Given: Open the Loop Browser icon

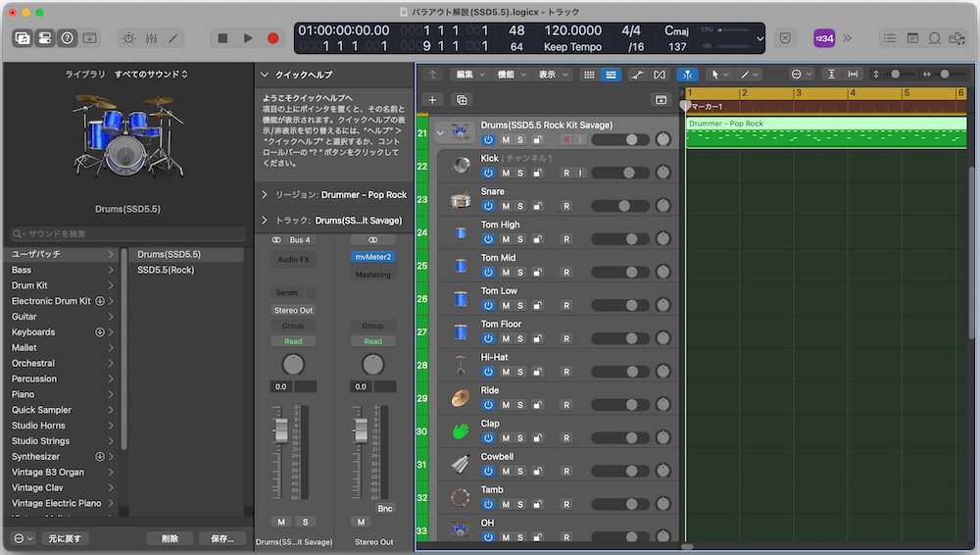Looking at the screenshot, I should point(934,38).
